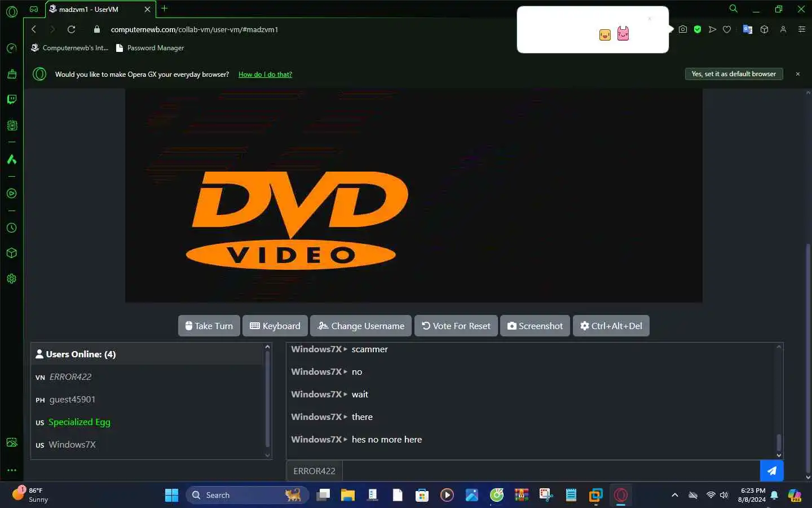Click the chat message 'scammer'
The width and height of the screenshot is (812, 508).
370,349
